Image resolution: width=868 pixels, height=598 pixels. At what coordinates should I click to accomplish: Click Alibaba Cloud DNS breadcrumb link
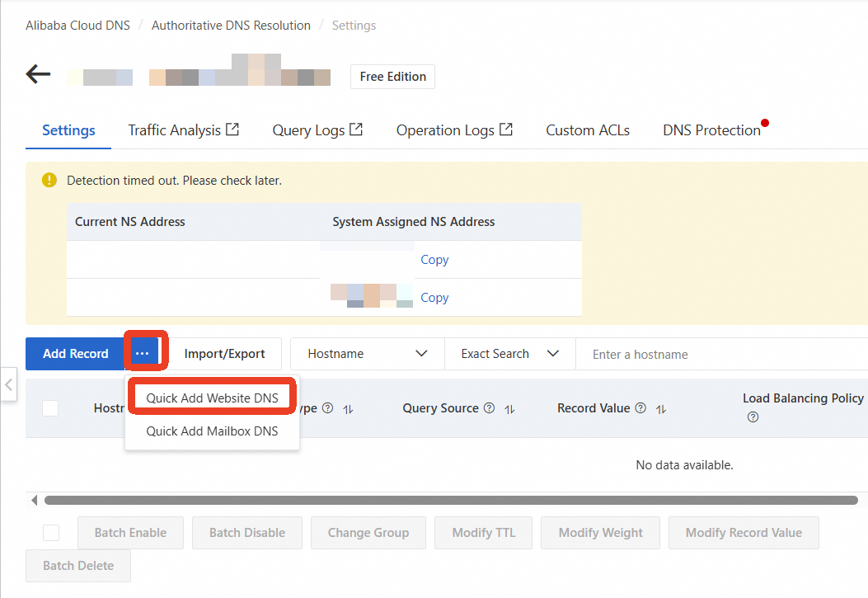tap(78, 26)
